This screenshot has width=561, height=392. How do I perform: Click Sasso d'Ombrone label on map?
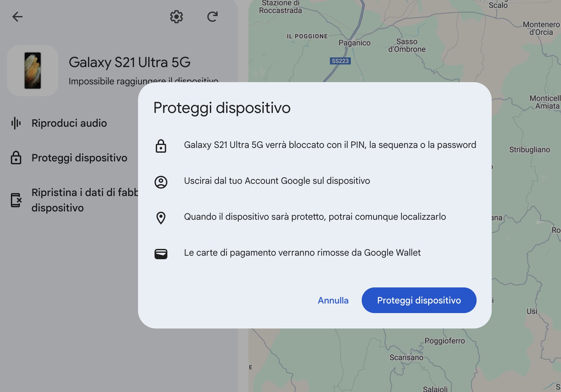(407, 46)
